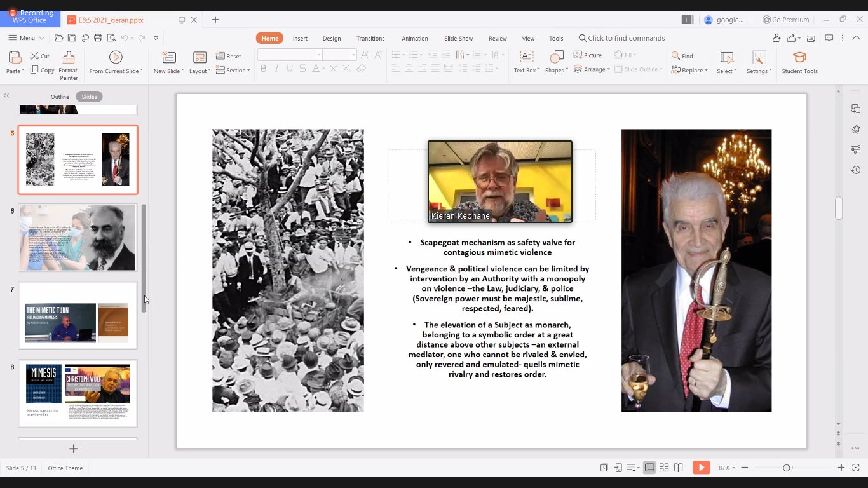Start slideshow with orange play button
Viewport: 868px width, 488px height.
coord(701,468)
